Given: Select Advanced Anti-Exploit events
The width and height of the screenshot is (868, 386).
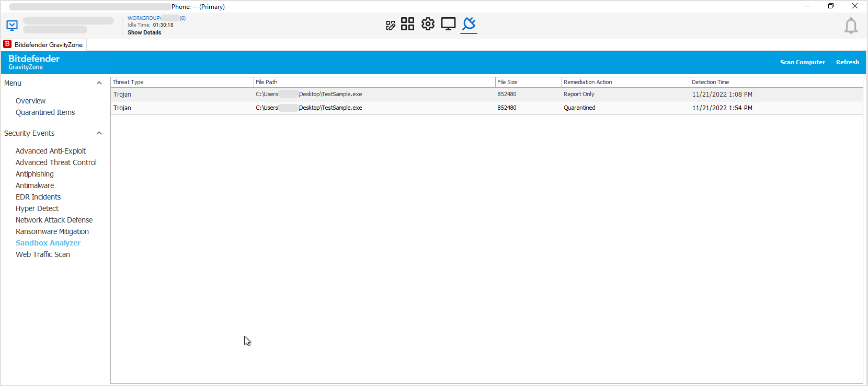Looking at the screenshot, I should coord(51,151).
